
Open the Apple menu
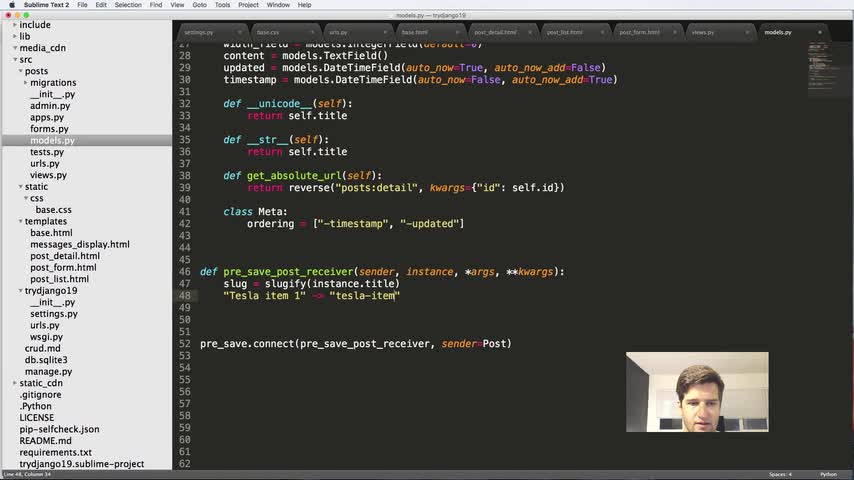[11, 5]
